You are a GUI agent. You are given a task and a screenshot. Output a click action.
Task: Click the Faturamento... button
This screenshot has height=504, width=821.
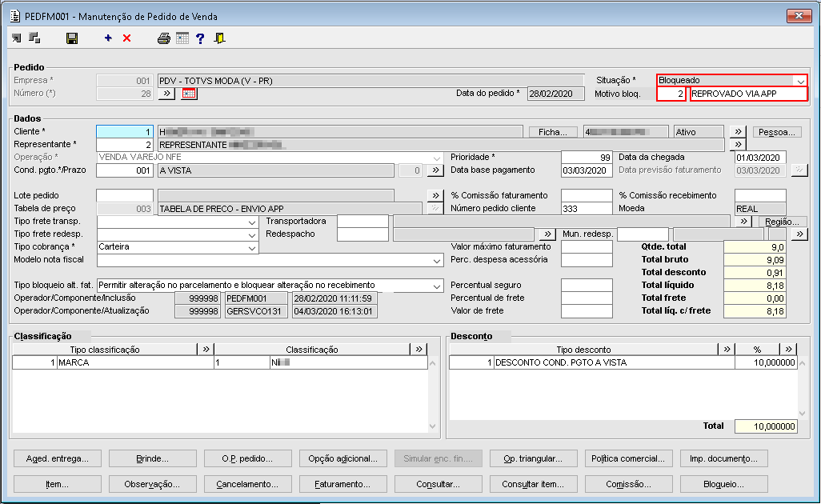tap(343, 484)
